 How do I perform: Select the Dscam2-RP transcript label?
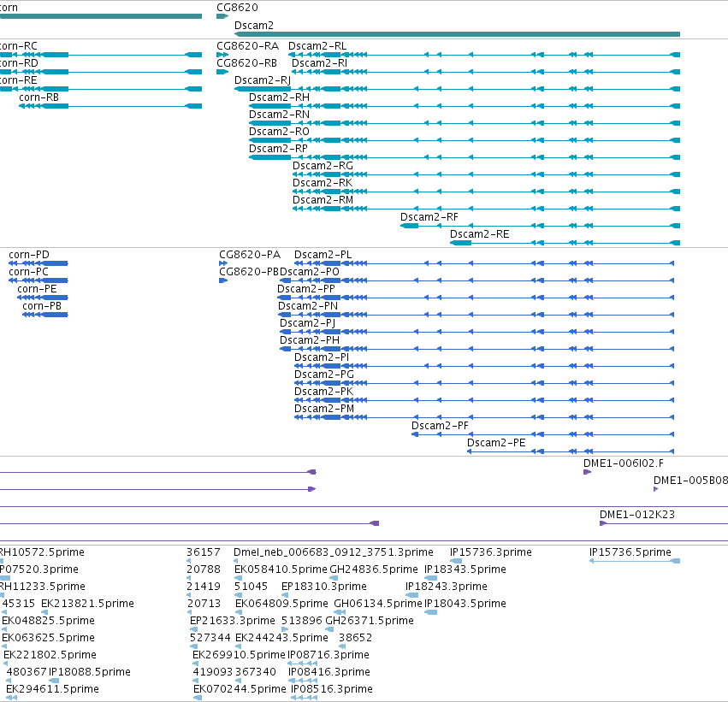[x=278, y=149]
